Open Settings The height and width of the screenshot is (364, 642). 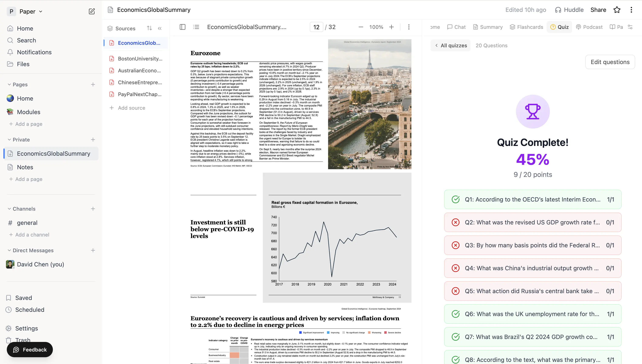coord(27,328)
